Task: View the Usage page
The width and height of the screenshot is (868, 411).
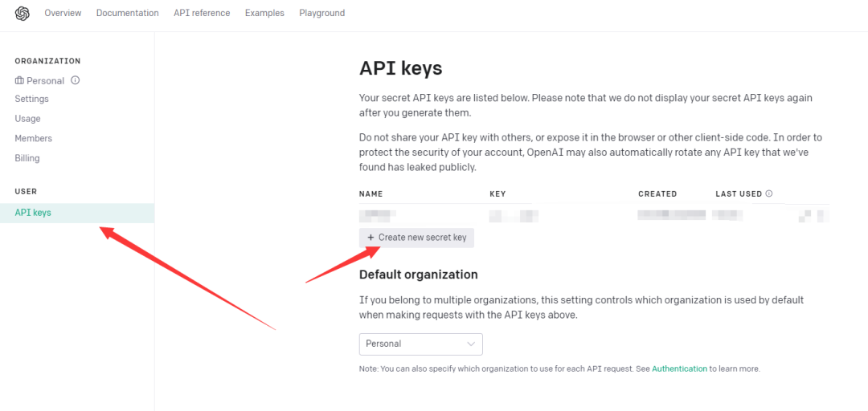Action: (x=27, y=118)
